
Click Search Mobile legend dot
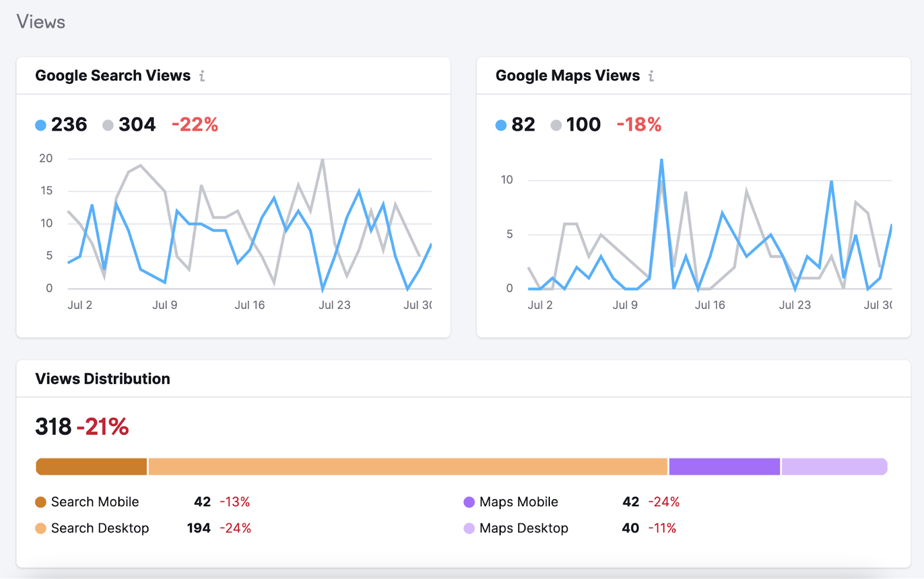click(40, 502)
